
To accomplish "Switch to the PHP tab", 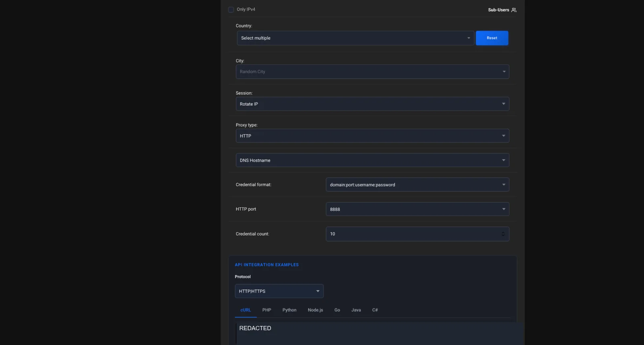I will (x=267, y=310).
